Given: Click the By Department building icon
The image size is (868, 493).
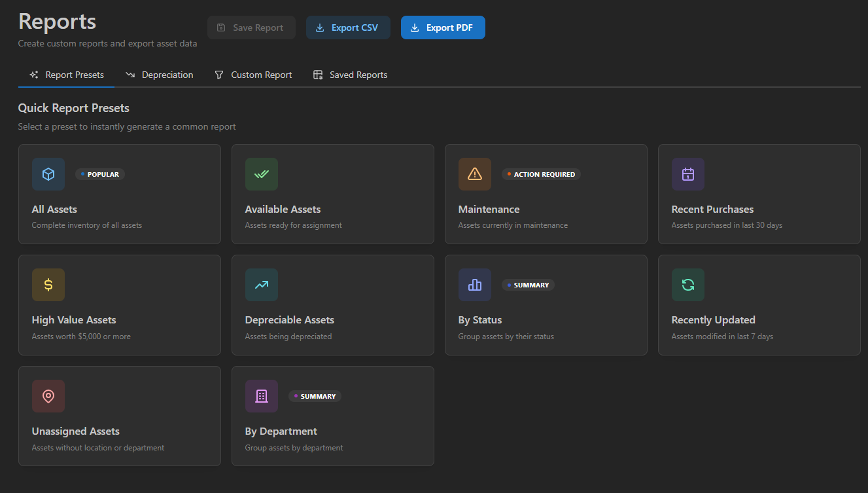Looking at the screenshot, I should [x=261, y=396].
